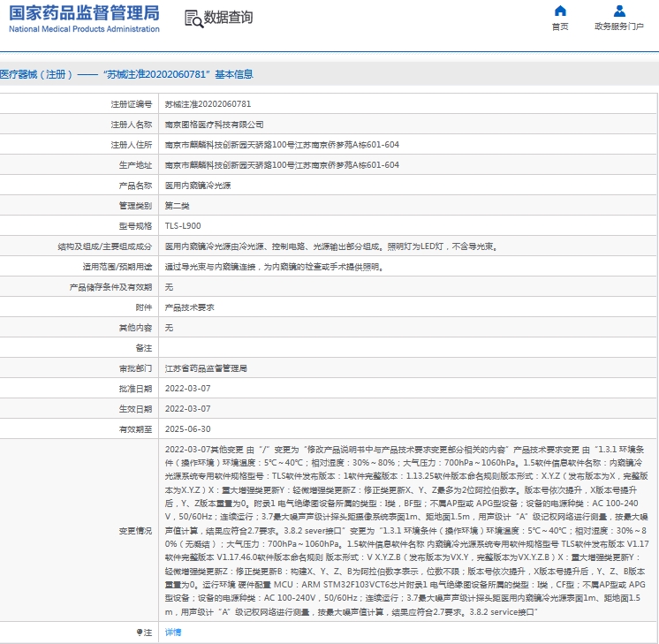Click the 附件 row label

144,307
